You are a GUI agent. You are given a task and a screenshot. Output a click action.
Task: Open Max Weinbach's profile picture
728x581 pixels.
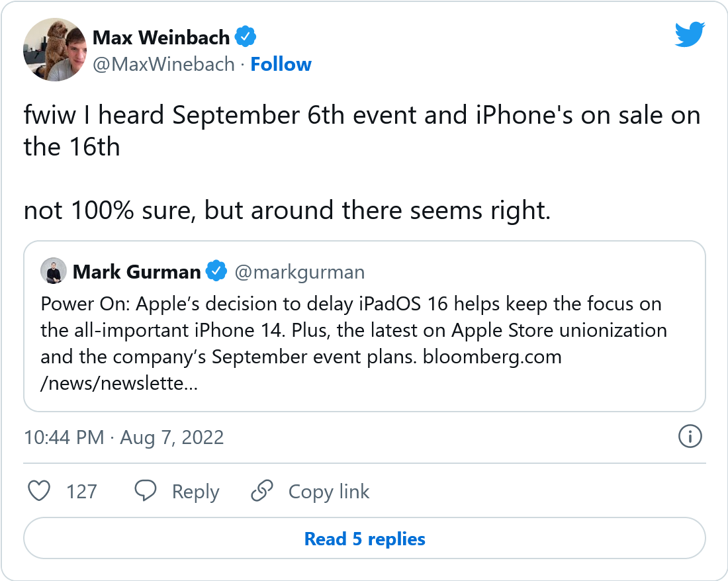point(55,50)
